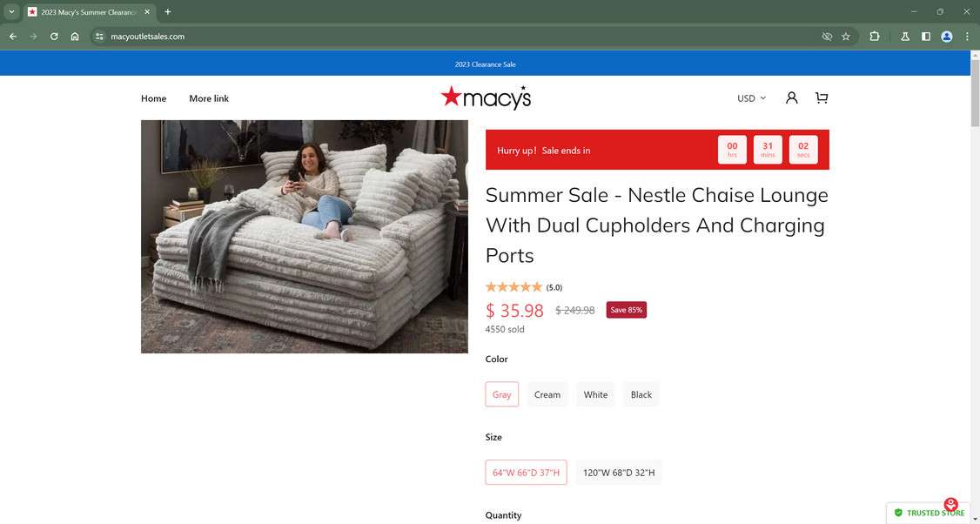Select the Black color swatch option
This screenshot has width=980, height=524.
pyautogui.click(x=641, y=394)
